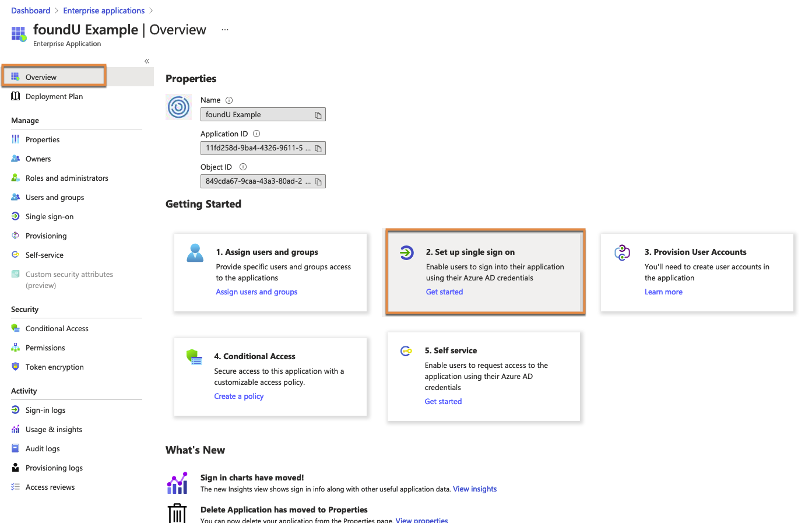Screen dimensions: 812x523
Task: Click the info icon beside Object ID
Action: 243,167
